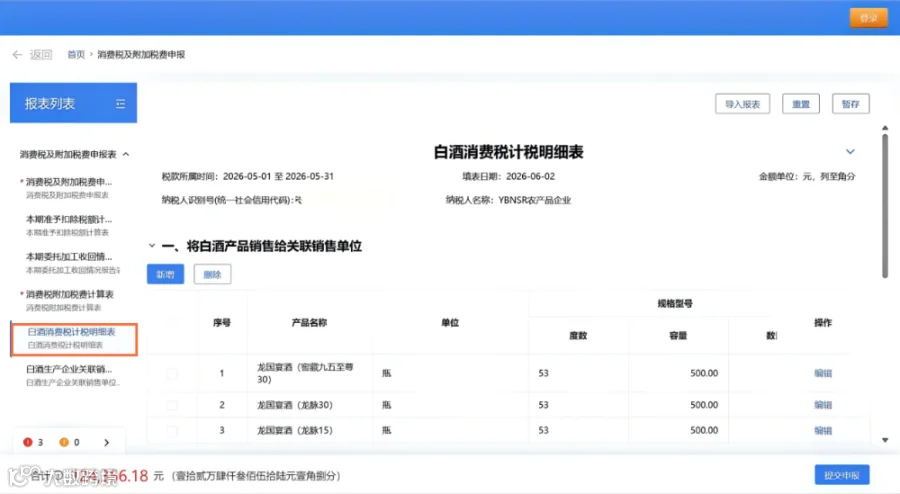This screenshot has width=900, height=494.
Task: Click the vertical scrollbar thumb
Action: 885,207
